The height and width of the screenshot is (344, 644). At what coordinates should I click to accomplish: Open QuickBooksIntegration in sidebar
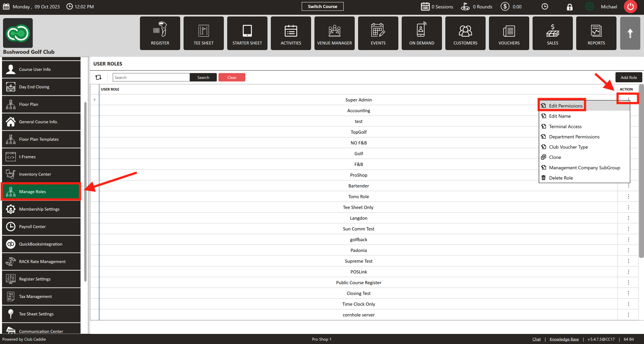41,244
